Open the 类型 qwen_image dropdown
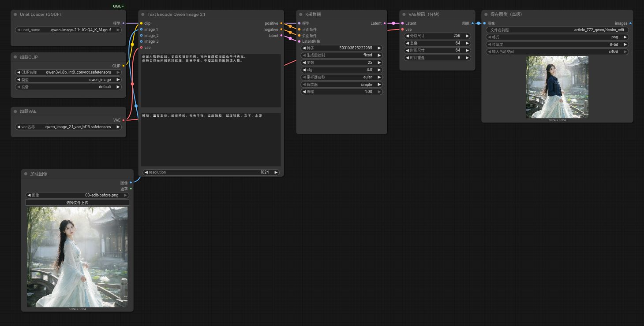Screen dimensions: 644x326 coord(68,80)
